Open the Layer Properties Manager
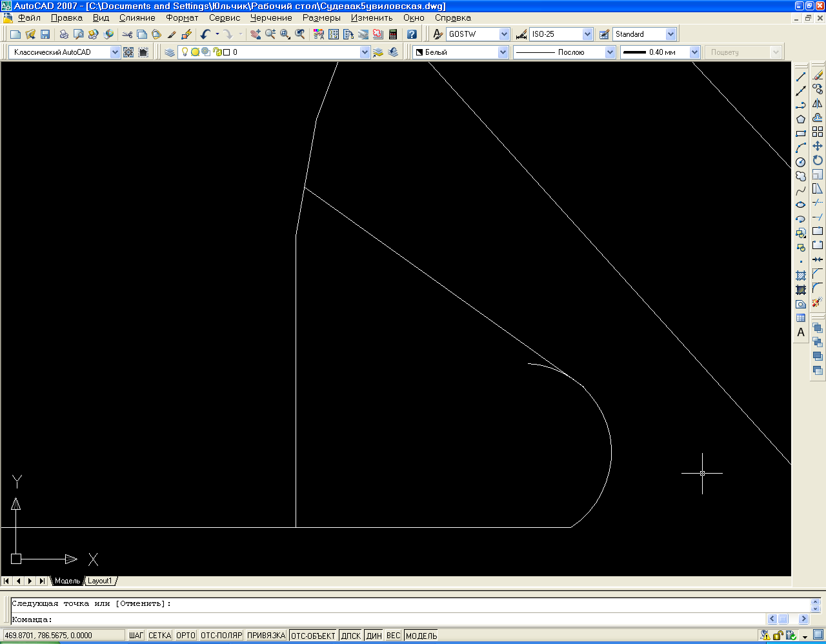This screenshot has width=826, height=644. tap(170, 52)
